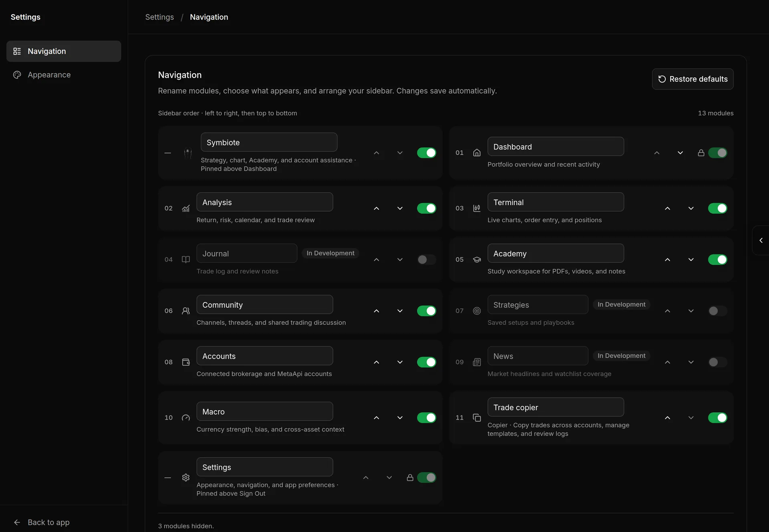Image resolution: width=769 pixels, height=532 pixels.
Task: Click the News newspaper icon
Action: (x=477, y=362)
